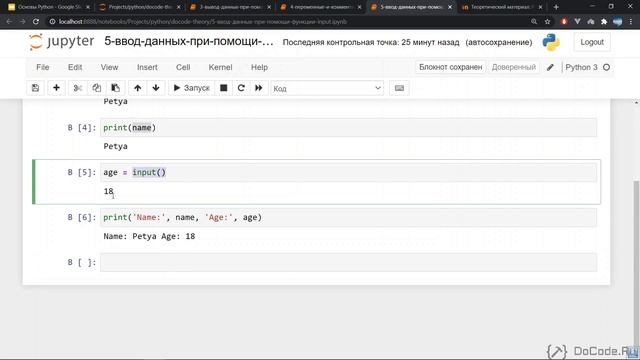Open the command palette keyboard icon
Image resolution: width=640 pixels, height=360 pixels.
point(399,88)
